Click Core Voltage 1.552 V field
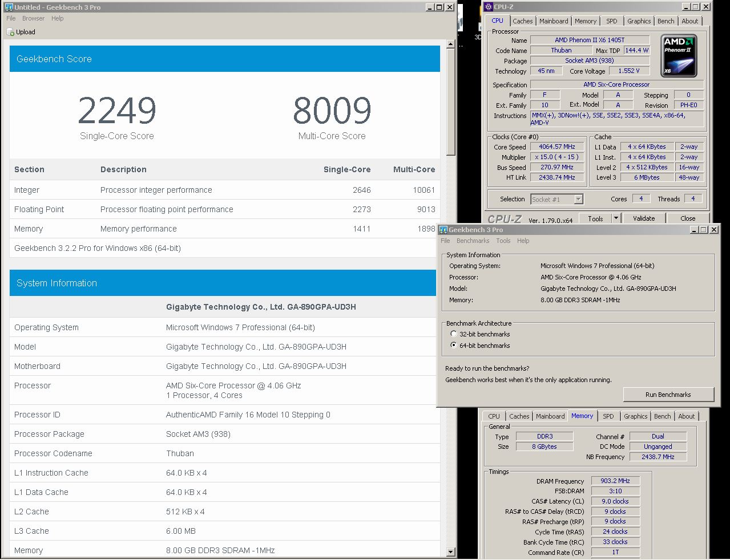This screenshot has height=560, width=730. coord(629,71)
